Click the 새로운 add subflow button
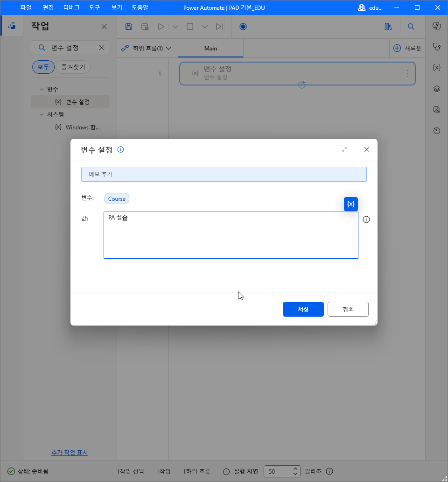 tap(407, 48)
